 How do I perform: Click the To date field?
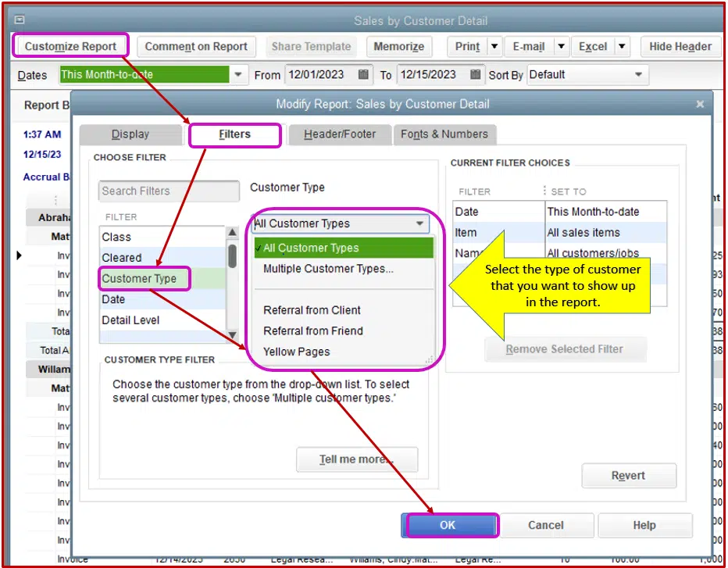click(433, 74)
